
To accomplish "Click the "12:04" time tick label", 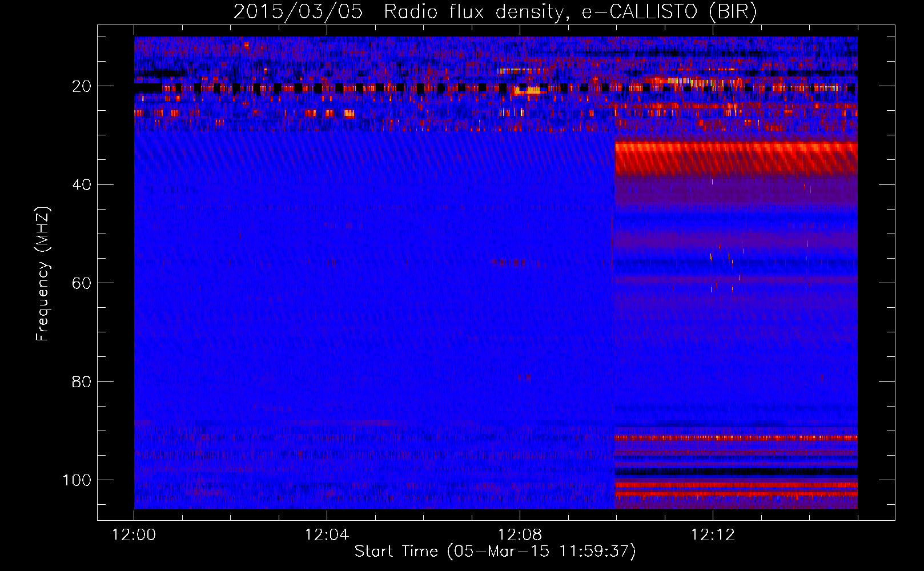I will 327,535.
